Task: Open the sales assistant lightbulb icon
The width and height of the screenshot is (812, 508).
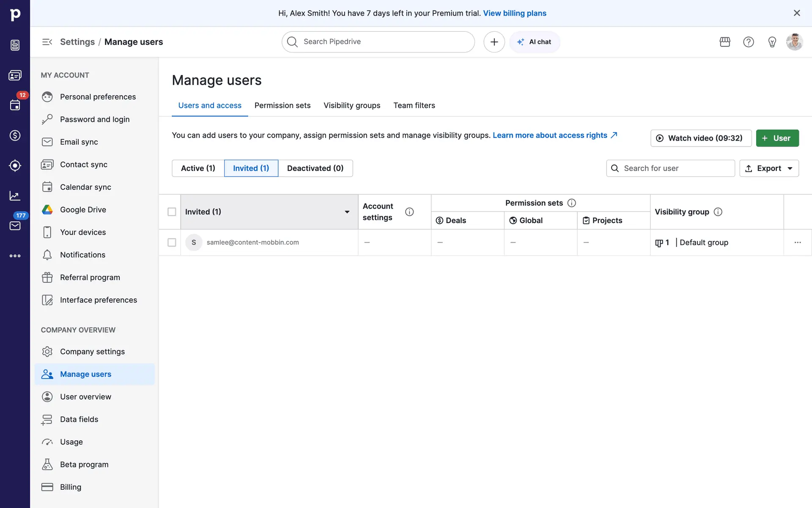Action: (772, 42)
